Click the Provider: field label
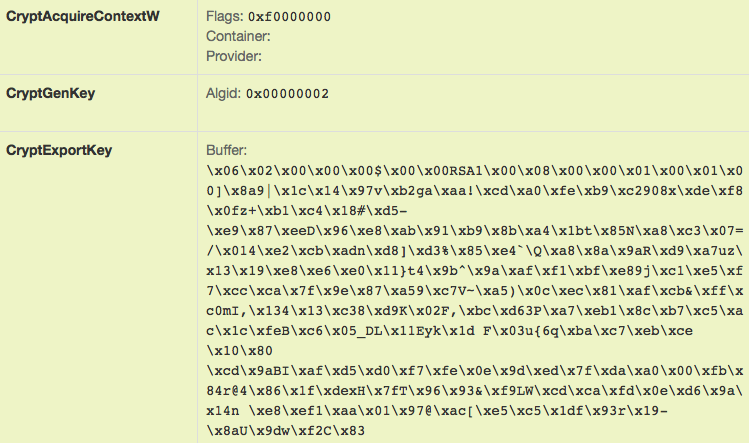Image resolution: width=749 pixels, height=443 pixels. click(x=234, y=56)
